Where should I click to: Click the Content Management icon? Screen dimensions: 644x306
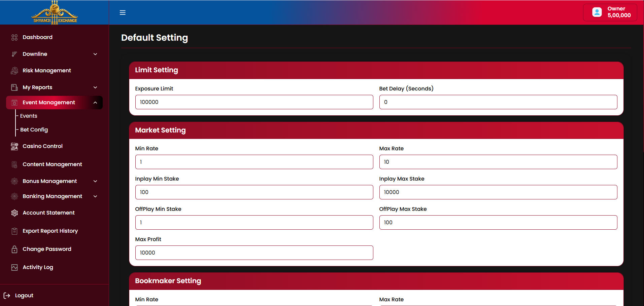tap(14, 164)
